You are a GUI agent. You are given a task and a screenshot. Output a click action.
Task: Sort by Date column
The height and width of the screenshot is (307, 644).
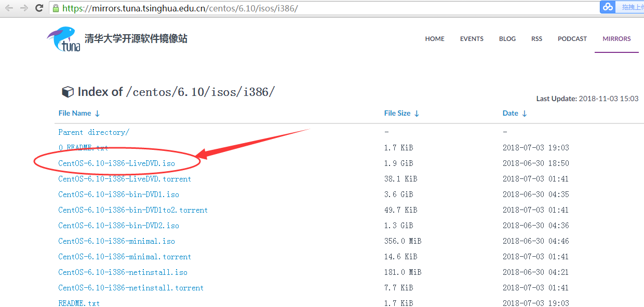pos(515,113)
